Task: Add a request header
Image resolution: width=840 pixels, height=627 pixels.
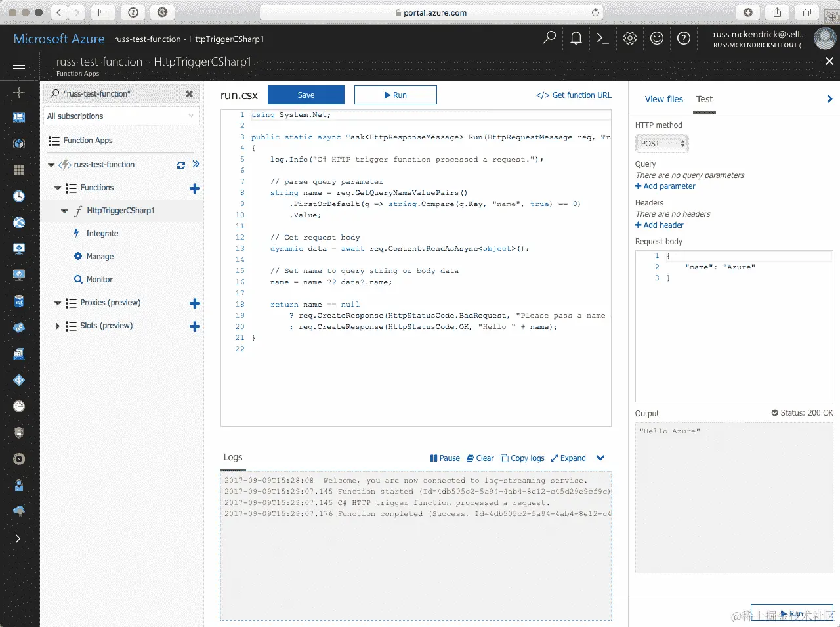Action: point(659,225)
